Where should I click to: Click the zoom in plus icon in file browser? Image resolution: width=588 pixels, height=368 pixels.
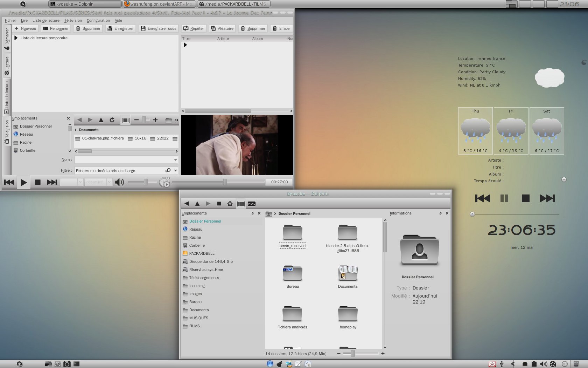pos(155,120)
